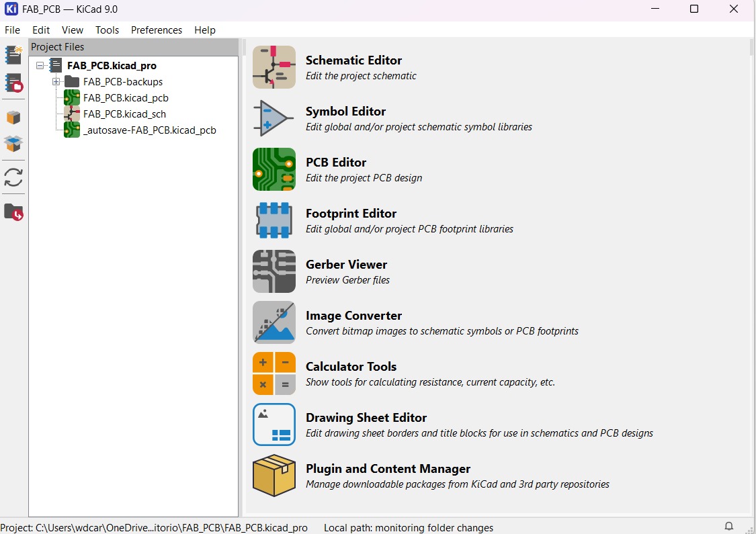Refresh the project tree with arrows icon
Screen dimensions: 756x534
coord(14,177)
